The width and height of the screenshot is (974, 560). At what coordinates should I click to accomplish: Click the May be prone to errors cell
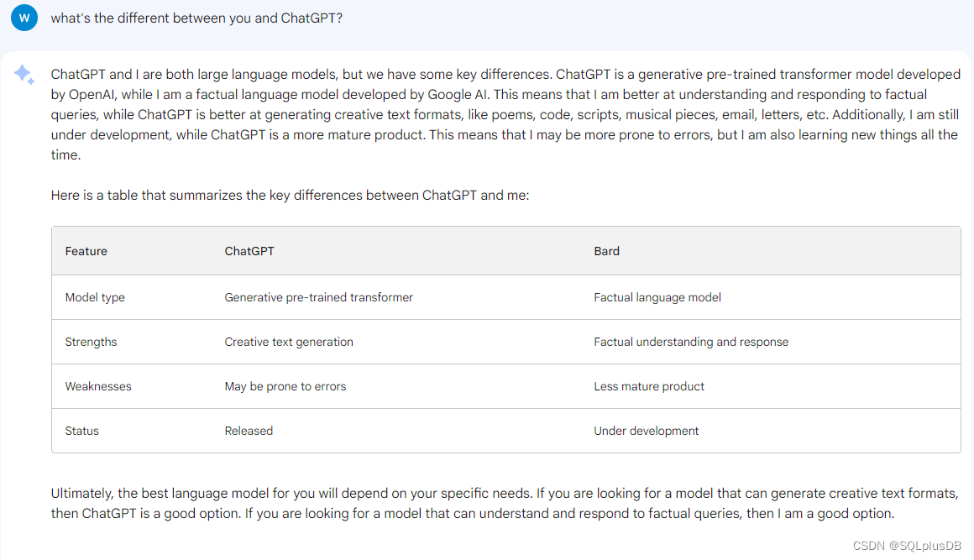(285, 386)
